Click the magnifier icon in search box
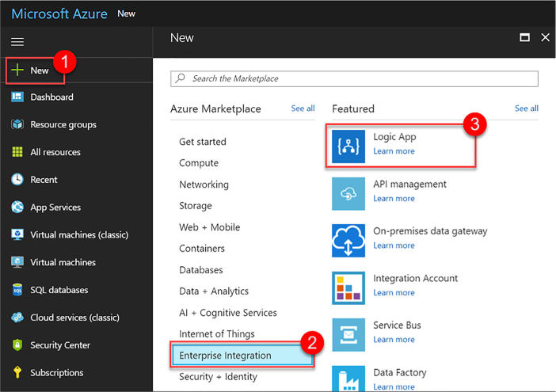 coord(180,78)
